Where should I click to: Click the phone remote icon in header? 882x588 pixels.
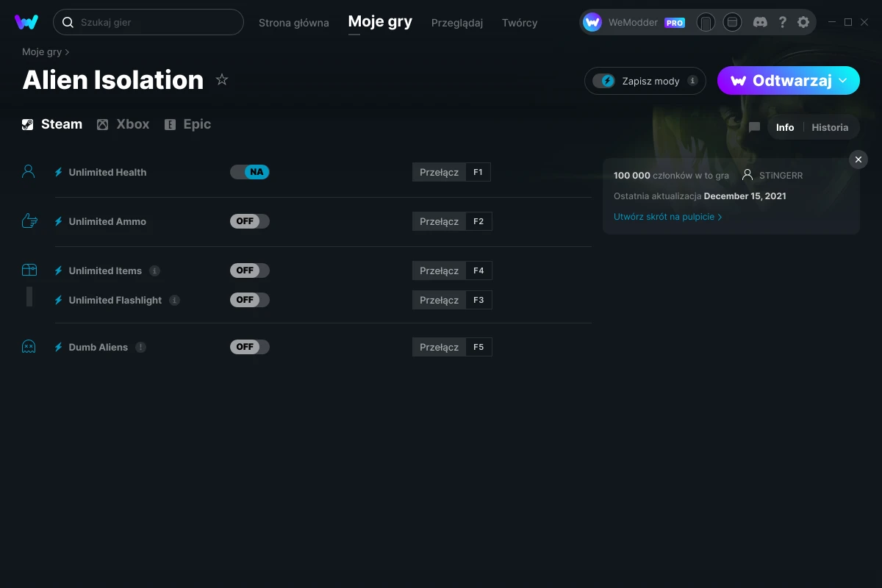[x=706, y=23]
